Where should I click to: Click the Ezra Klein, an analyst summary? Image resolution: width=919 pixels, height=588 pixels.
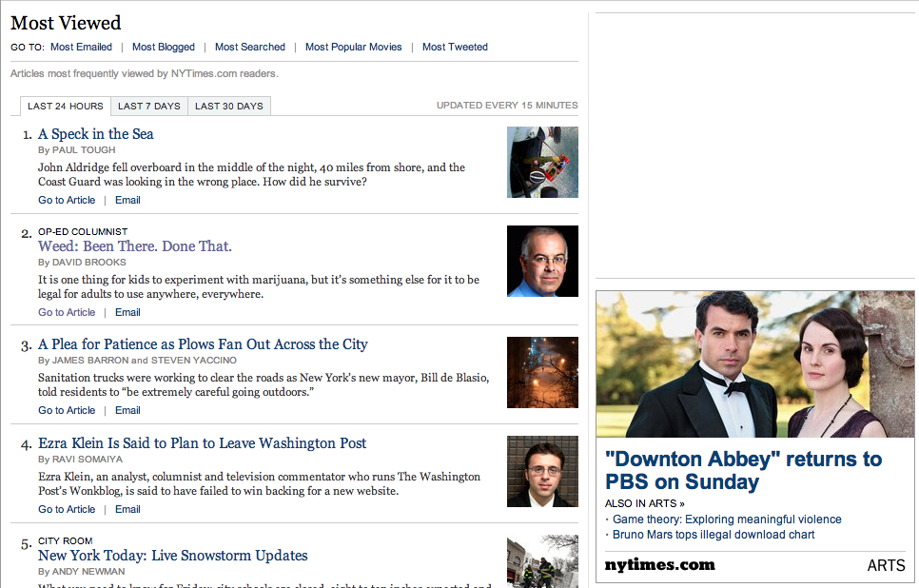tap(259, 484)
